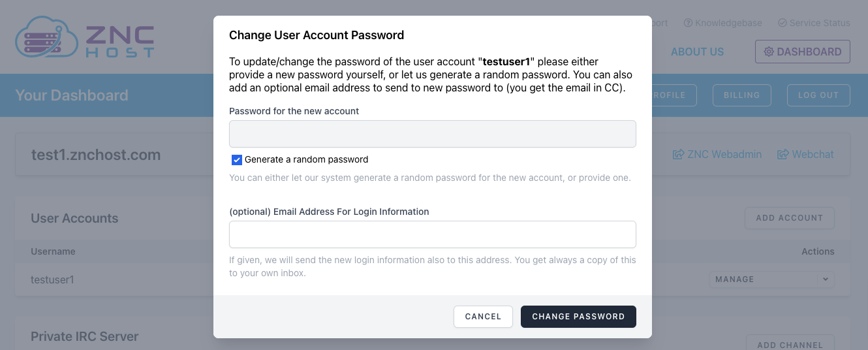Click the Service Status checkmark icon

[783, 23]
